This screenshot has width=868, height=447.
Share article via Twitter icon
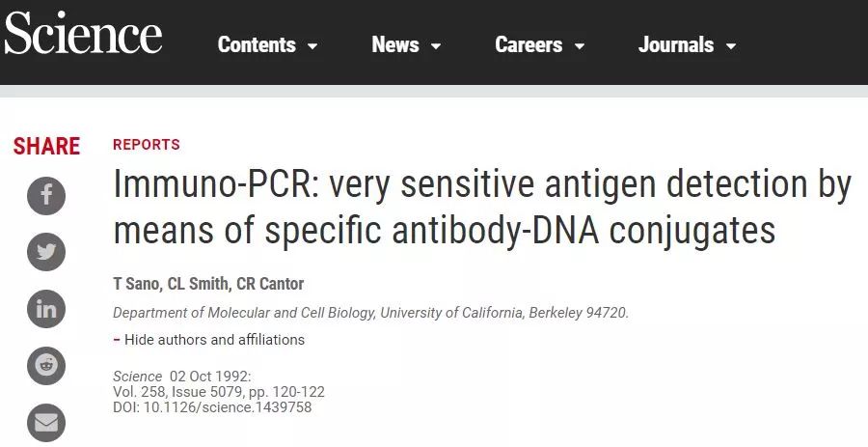click(46, 252)
